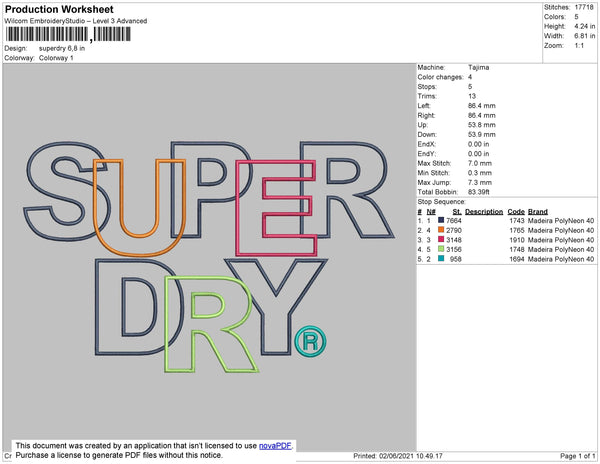
Task: Click the light green swatch, code 1748
Action: pyautogui.click(x=441, y=249)
